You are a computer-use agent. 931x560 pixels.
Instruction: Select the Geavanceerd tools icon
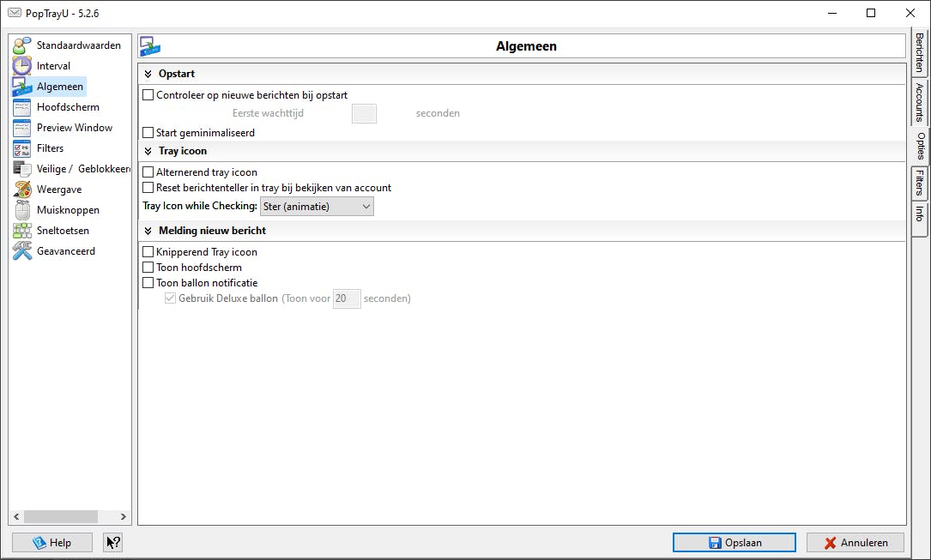pos(22,251)
